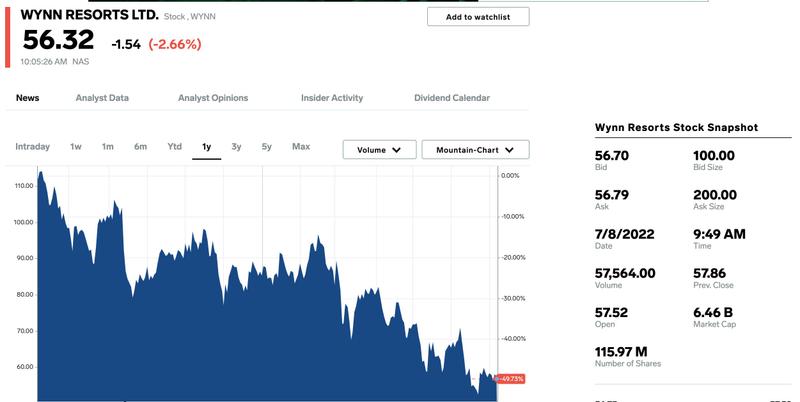Click the Volume value 57,564.00
This screenshot has height=402, width=800.
coord(625,273)
